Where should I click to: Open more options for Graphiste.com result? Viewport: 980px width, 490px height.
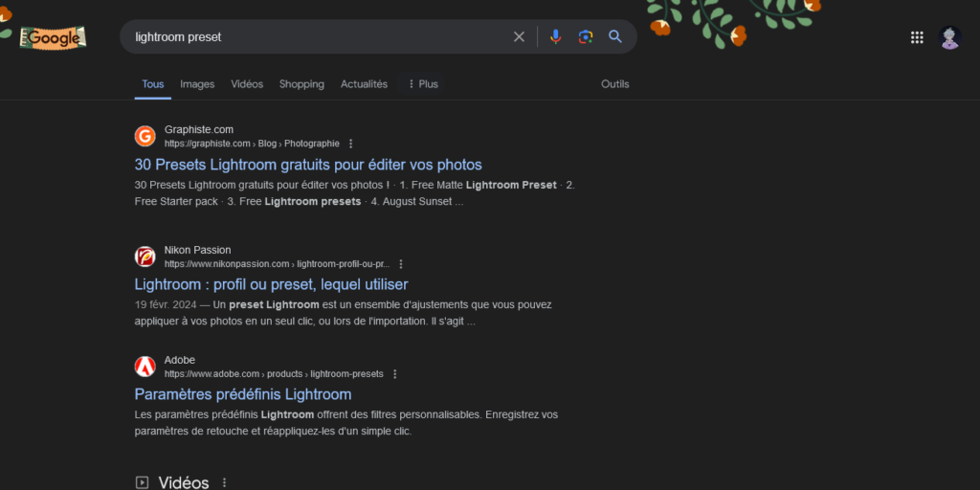[350, 144]
